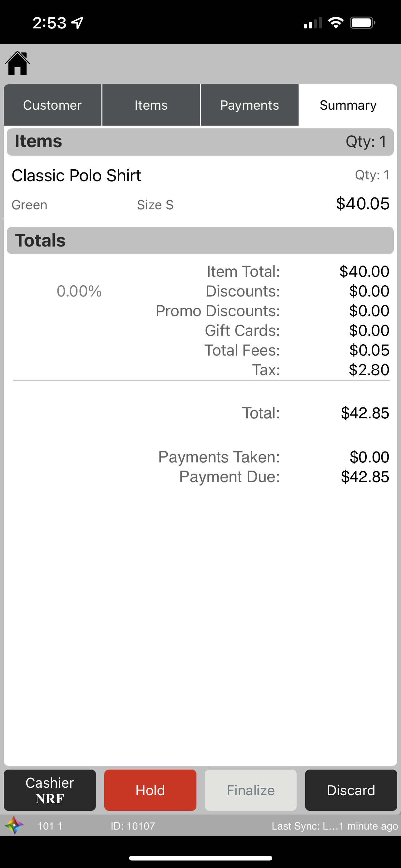401x868 pixels.
Task: Select the Summary tab
Action: pos(348,105)
